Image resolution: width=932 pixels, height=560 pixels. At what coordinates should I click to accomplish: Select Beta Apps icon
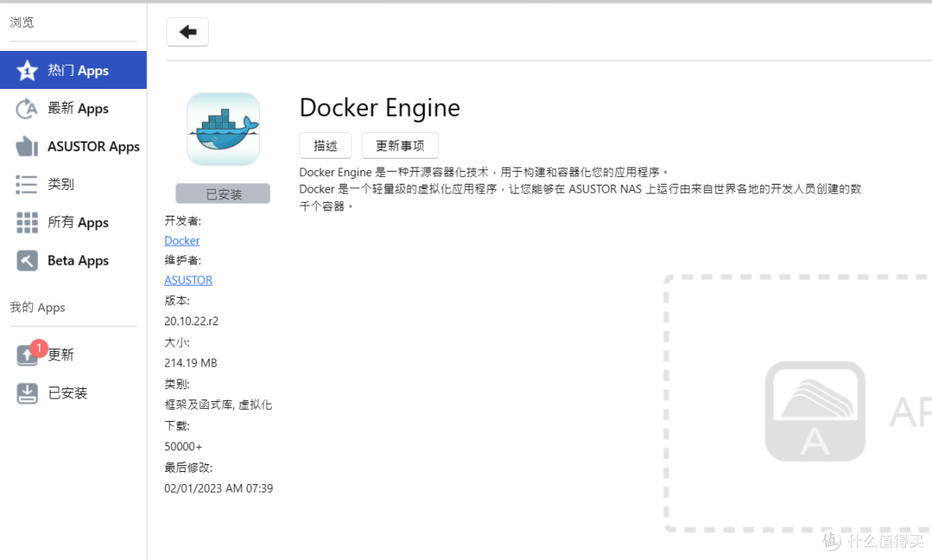[x=27, y=261]
